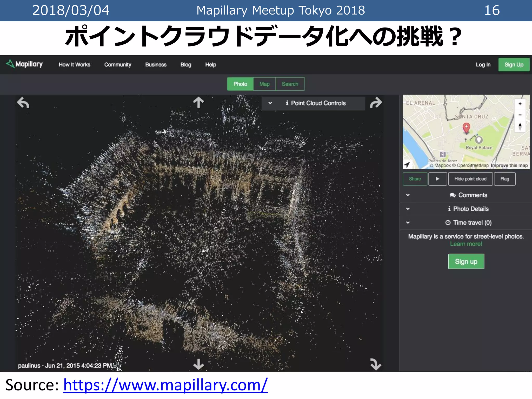The height and width of the screenshot is (399, 532).
Task: Open the Blog page
Action: pyautogui.click(x=186, y=65)
